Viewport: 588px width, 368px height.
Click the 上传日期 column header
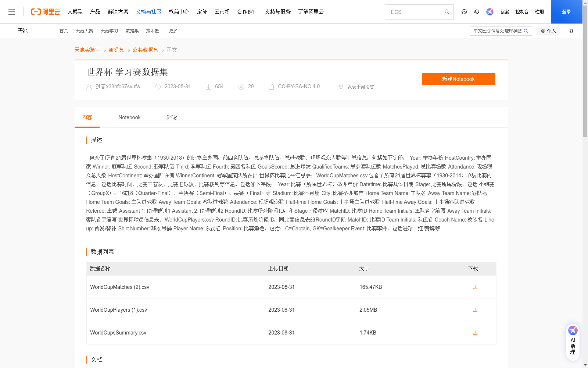click(278, 269)
